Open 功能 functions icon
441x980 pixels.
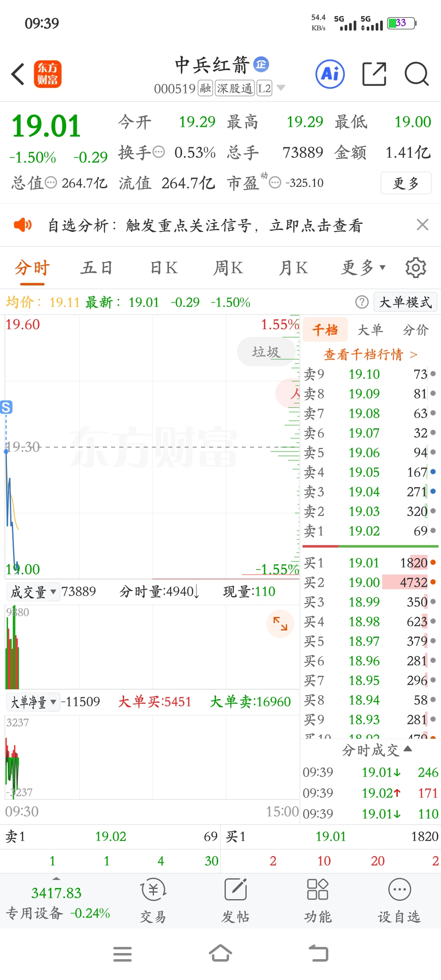click(x=318, y=901)
